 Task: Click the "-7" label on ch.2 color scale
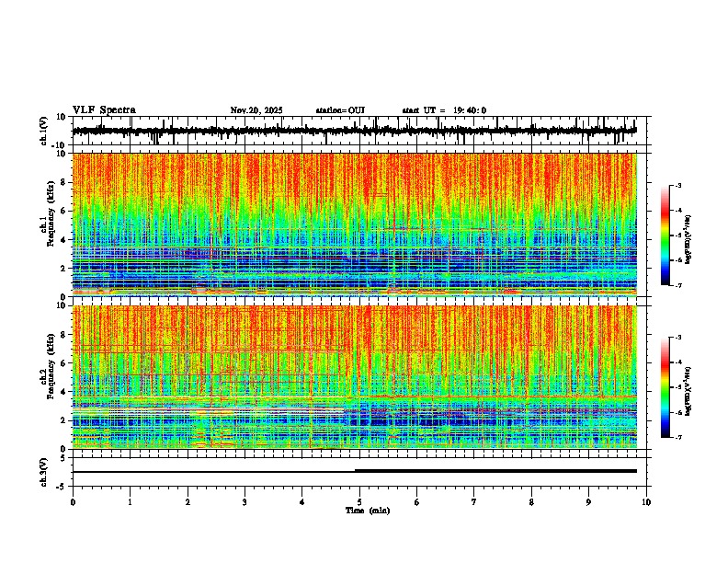(678, 438)
